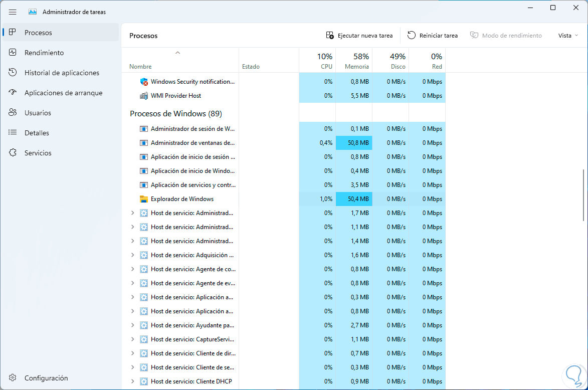Open the Vista dropdown menu
Image resolution: width=588 pixels, height=390 pixels.
[x=568, y=36]
